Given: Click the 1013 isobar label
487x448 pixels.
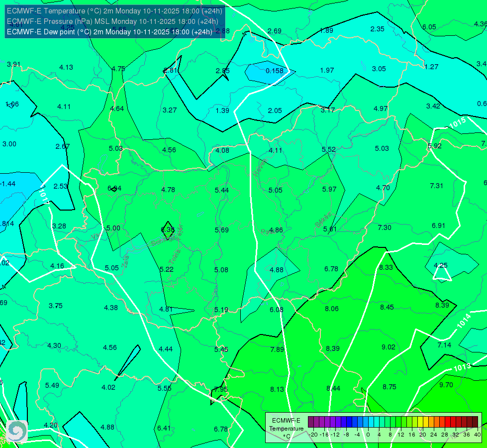Looking at the screenshot, I should [462, 367].
